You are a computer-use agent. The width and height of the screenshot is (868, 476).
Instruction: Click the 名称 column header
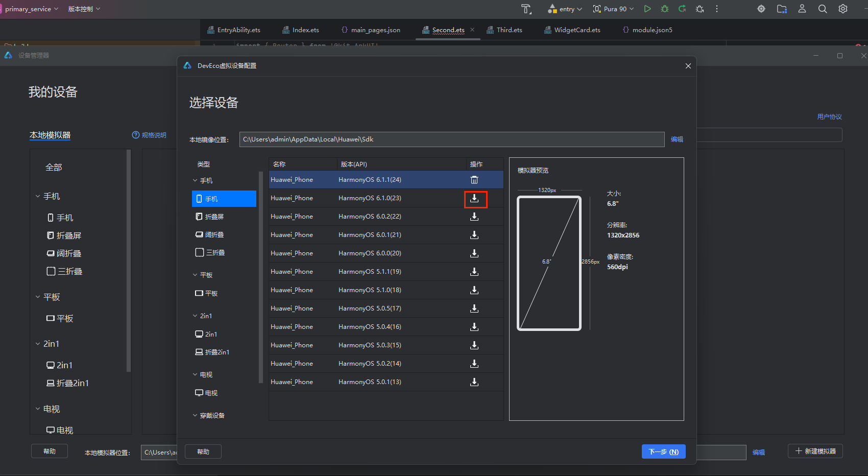(x=279, y=164)
